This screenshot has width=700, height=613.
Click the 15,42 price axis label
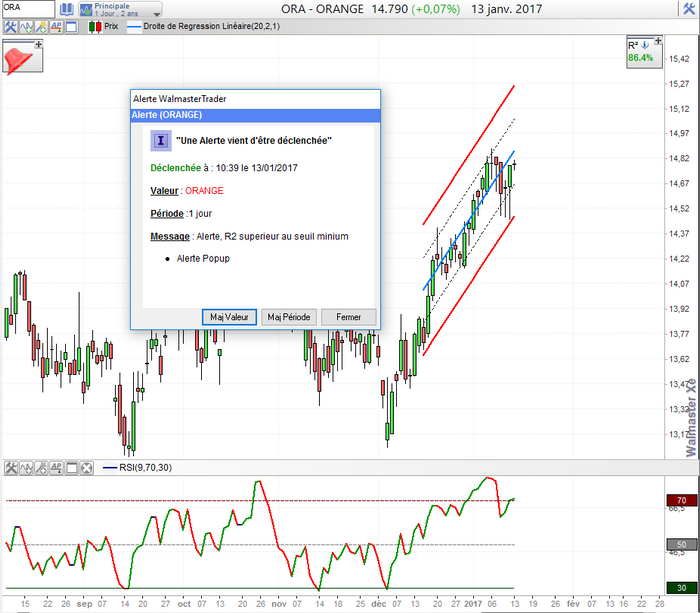pos(679,59)
